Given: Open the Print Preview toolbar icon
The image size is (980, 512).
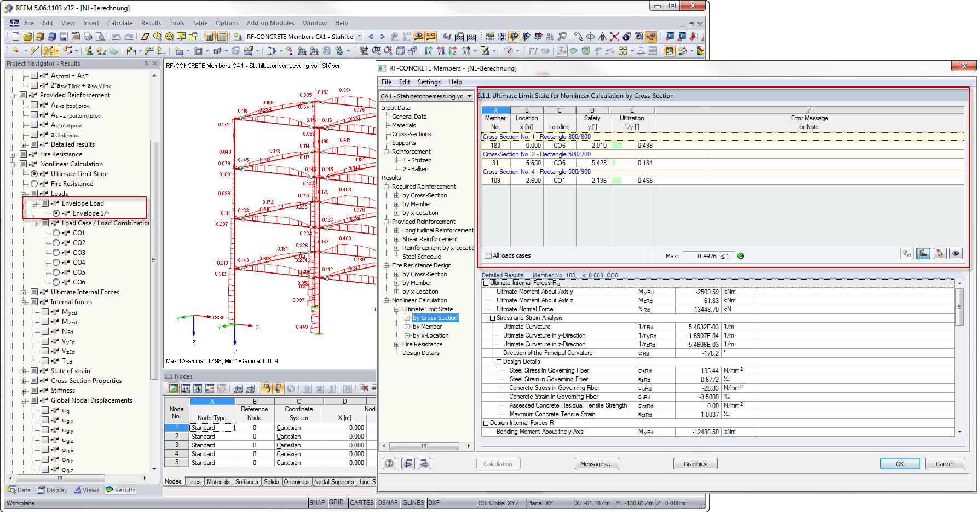Looking at the screenshot, I should click(x=100, y=37).
